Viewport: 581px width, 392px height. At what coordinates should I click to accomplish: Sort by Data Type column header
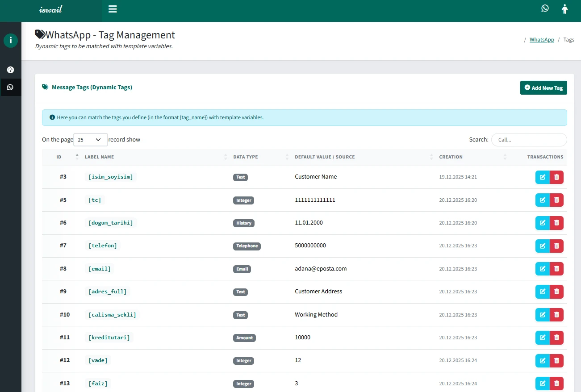click(246, 157)
